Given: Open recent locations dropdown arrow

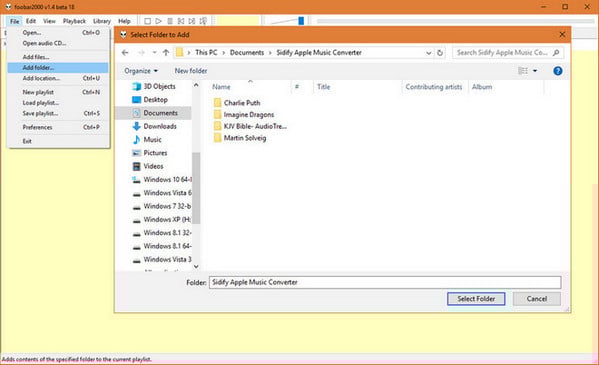Looking at the screenshot, I should tap(154, 52).
